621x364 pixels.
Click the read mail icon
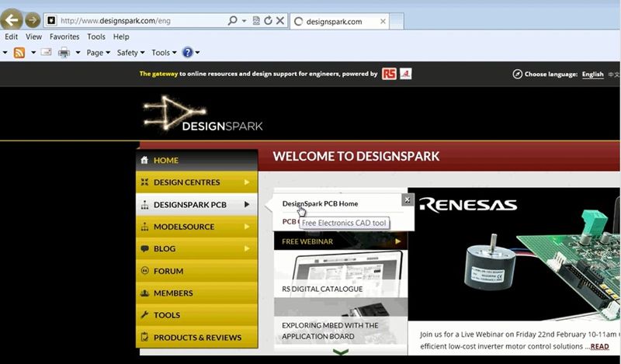pos(47,52)
